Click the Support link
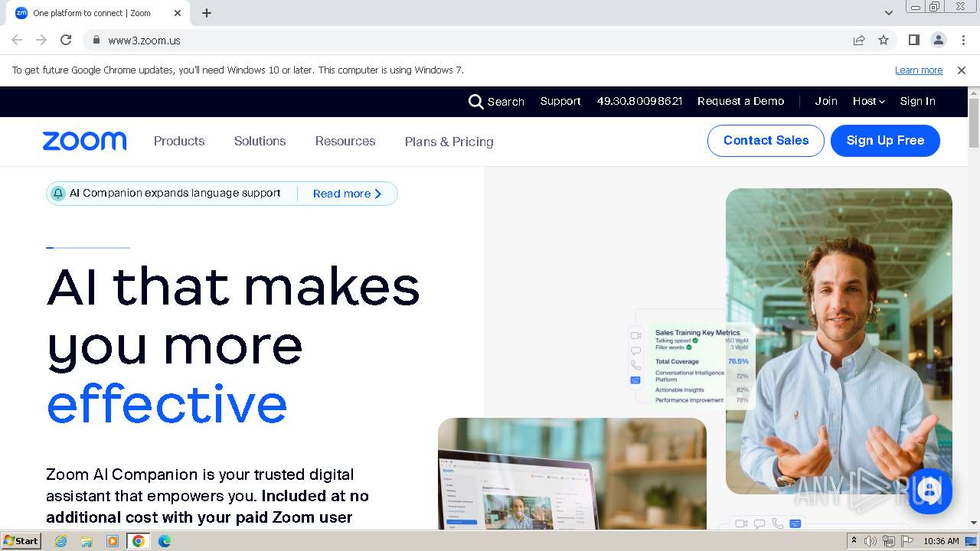The height and width of the screenshot is (551, 980). (x=560, y=101)
